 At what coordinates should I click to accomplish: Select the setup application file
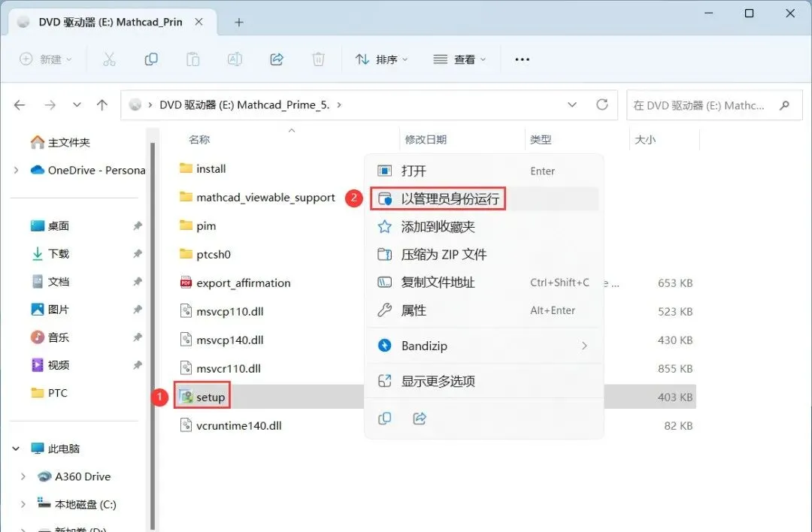(x=202, y=397)
